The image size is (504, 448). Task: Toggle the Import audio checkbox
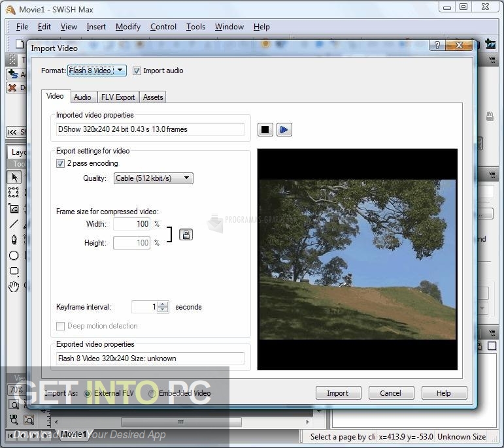137,71
